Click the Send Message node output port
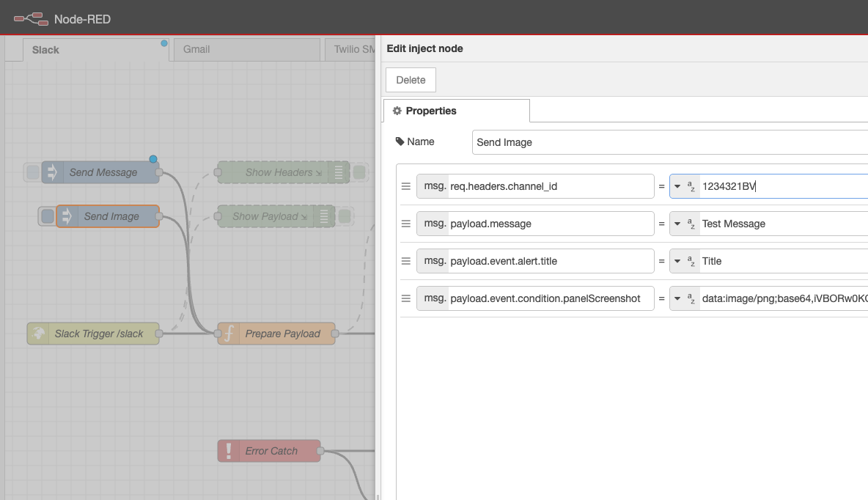This screenshot has height=500, width=868. (159, 172)
